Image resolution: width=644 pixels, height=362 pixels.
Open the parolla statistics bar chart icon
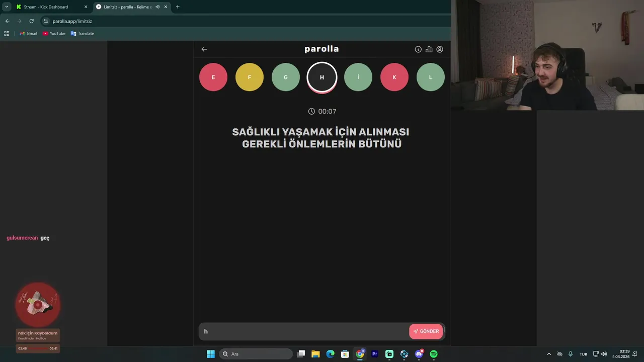pos(429,49)
